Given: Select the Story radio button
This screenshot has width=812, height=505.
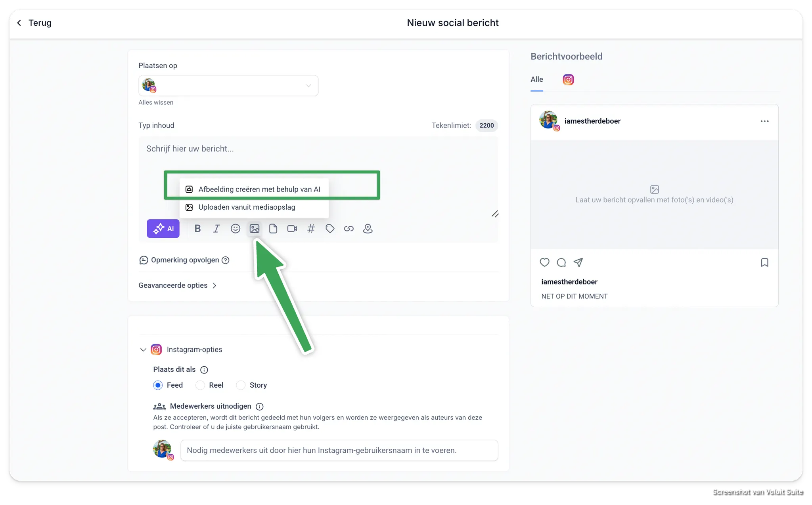Looking at the screenshot, I should [241, 385].
